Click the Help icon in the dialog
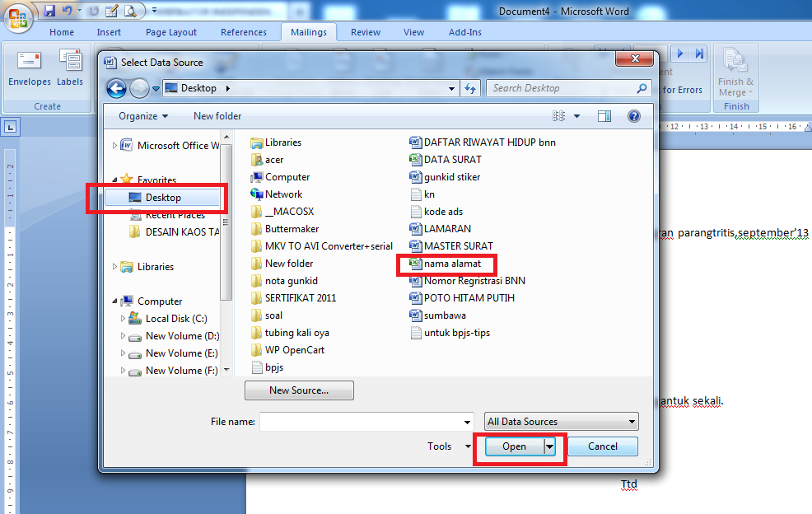The width and height of the screenshot is (812, 514). coord(633,115)
